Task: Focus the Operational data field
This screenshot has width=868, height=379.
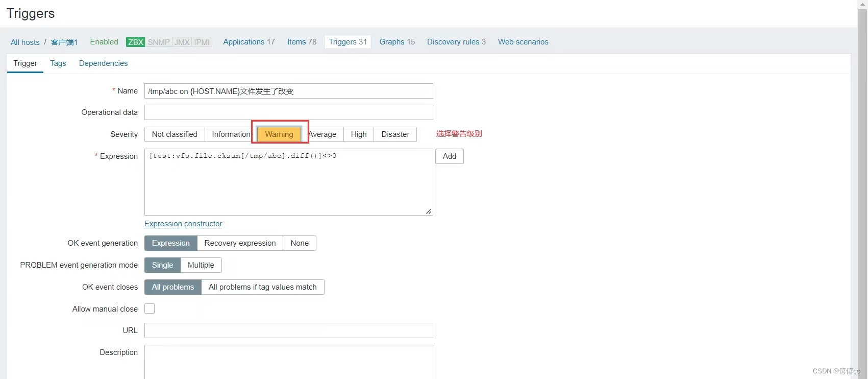Action: pos(289,112)
